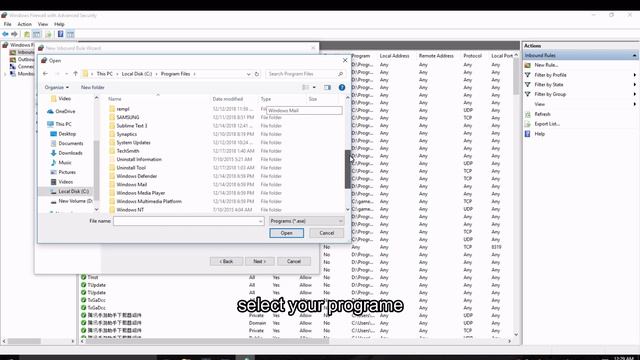Click the file list vertical scrollbar thumb

tap(348, 169)
